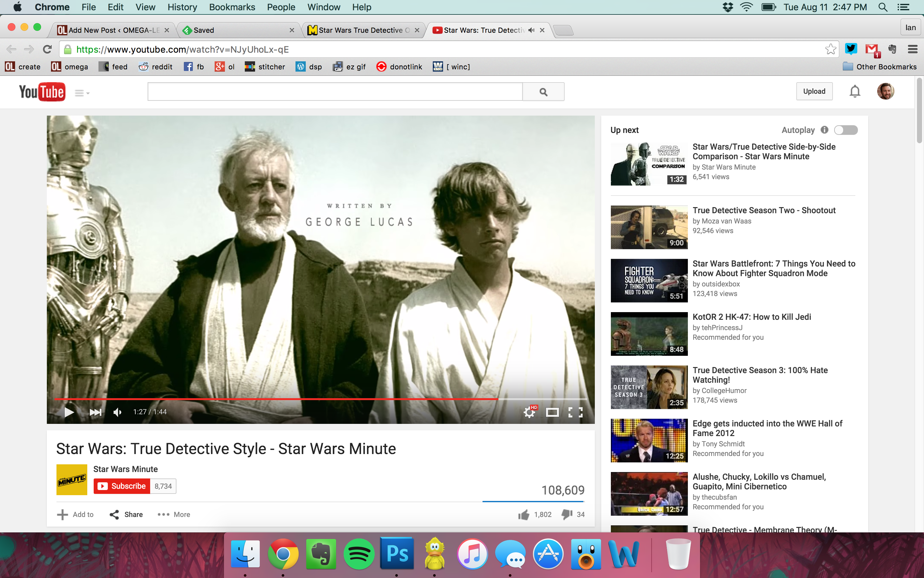Viewport: 924px width, 578px height.
Task: Open the History menu
Action: click(x=182, y=7)
